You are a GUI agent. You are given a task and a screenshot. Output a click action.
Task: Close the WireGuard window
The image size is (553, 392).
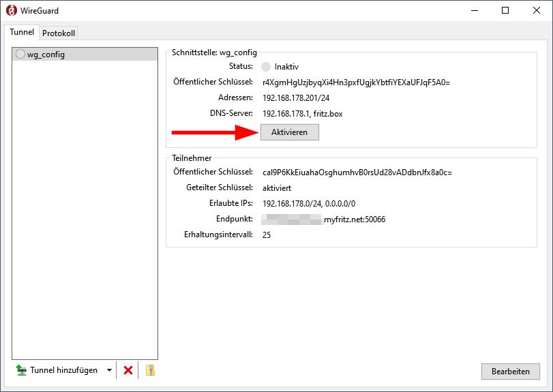537,10
